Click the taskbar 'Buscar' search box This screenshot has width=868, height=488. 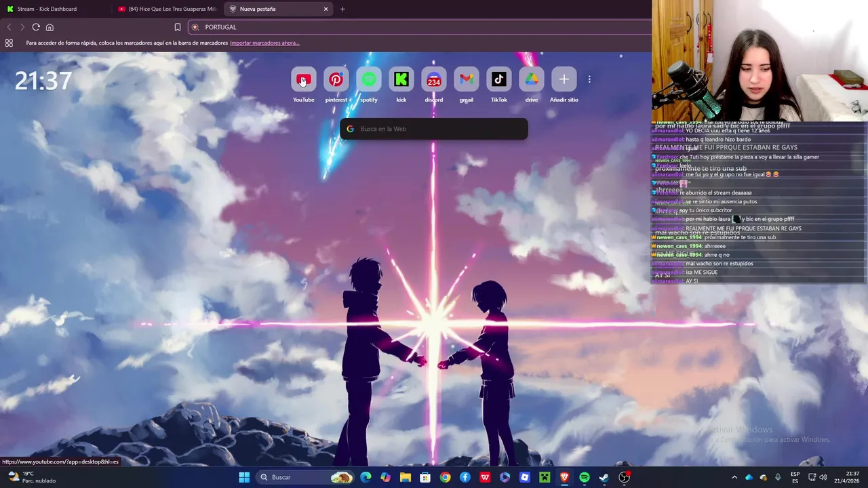pos(306,477)
